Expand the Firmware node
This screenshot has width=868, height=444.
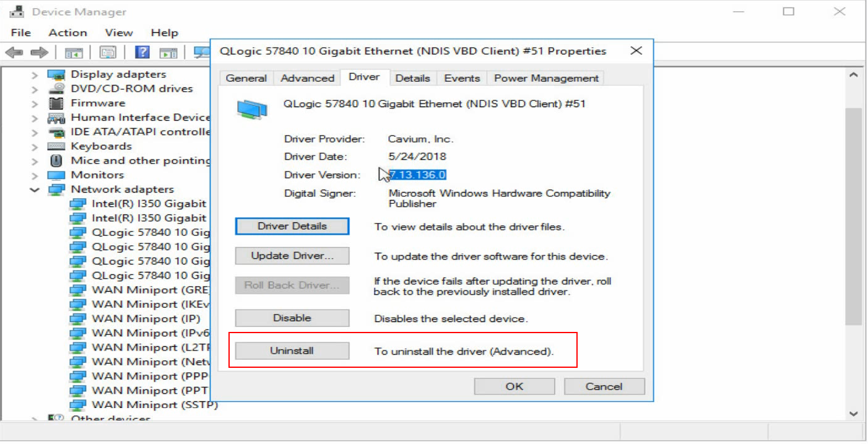click(35, 103)
